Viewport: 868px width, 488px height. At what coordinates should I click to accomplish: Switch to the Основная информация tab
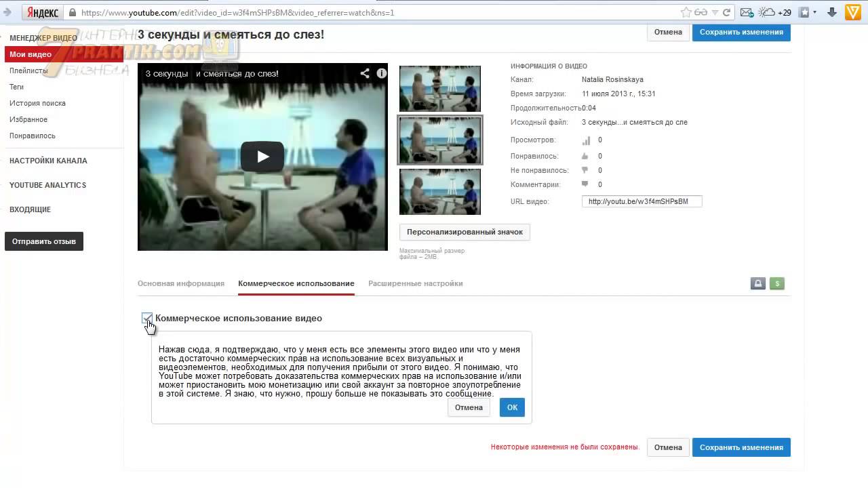point(180,283)
